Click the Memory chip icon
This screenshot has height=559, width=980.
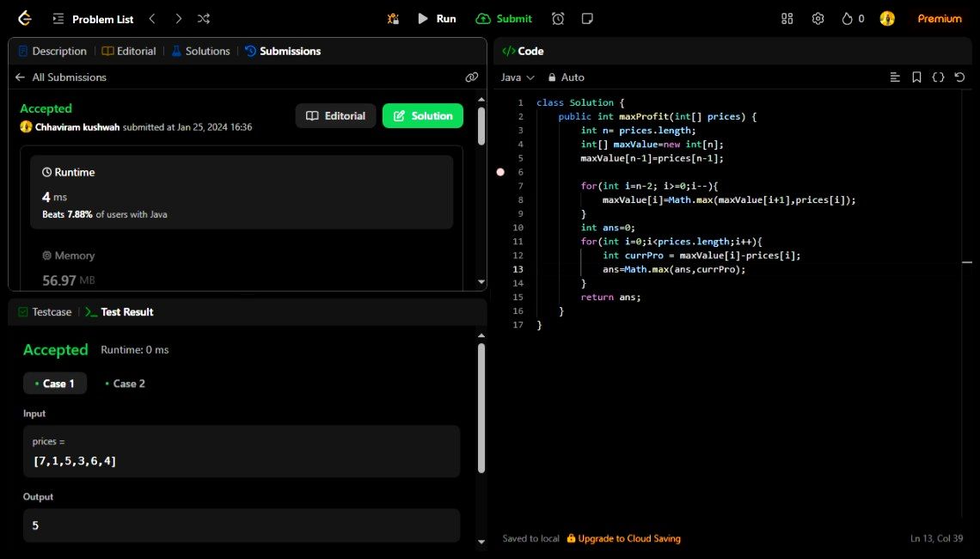[47, 255]
